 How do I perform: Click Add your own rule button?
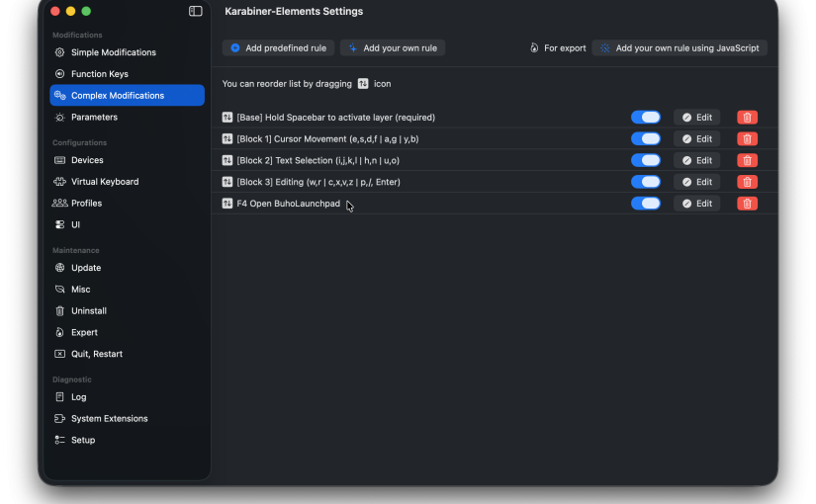[393, 47]
